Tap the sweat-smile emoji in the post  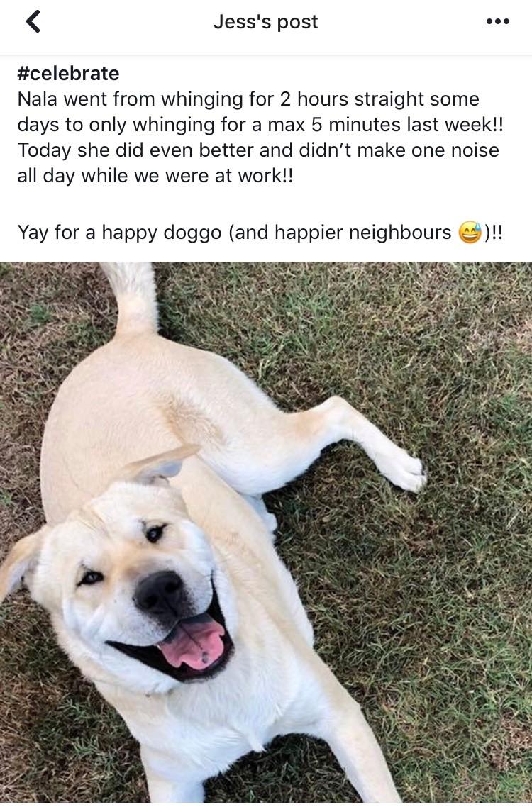point(470,233)
